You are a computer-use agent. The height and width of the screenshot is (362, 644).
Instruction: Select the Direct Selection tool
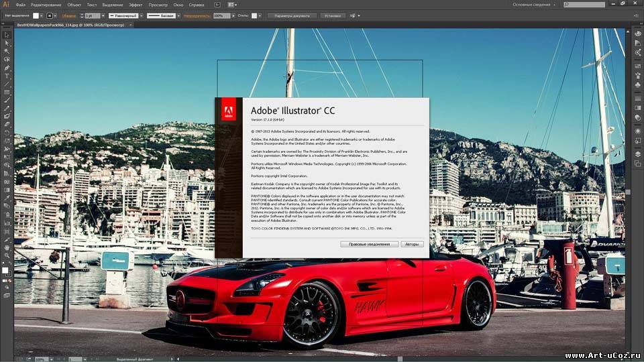click(7, 44)
